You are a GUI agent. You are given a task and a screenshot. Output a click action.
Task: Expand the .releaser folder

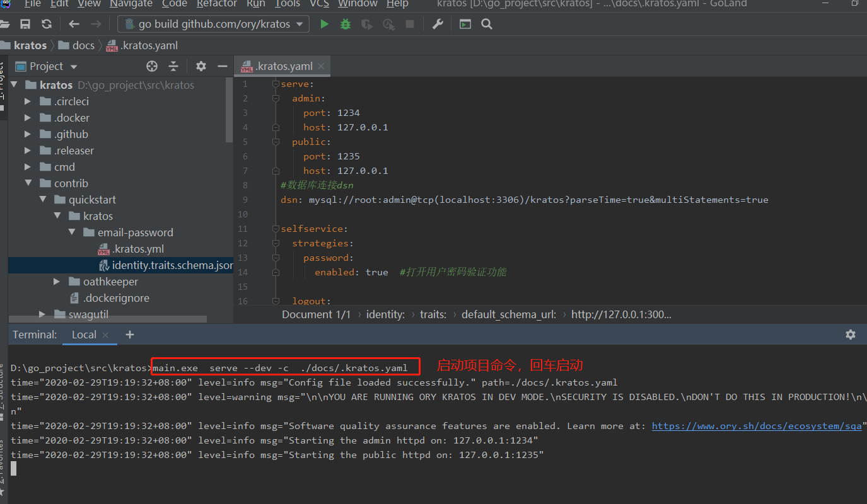pos(27,151)
